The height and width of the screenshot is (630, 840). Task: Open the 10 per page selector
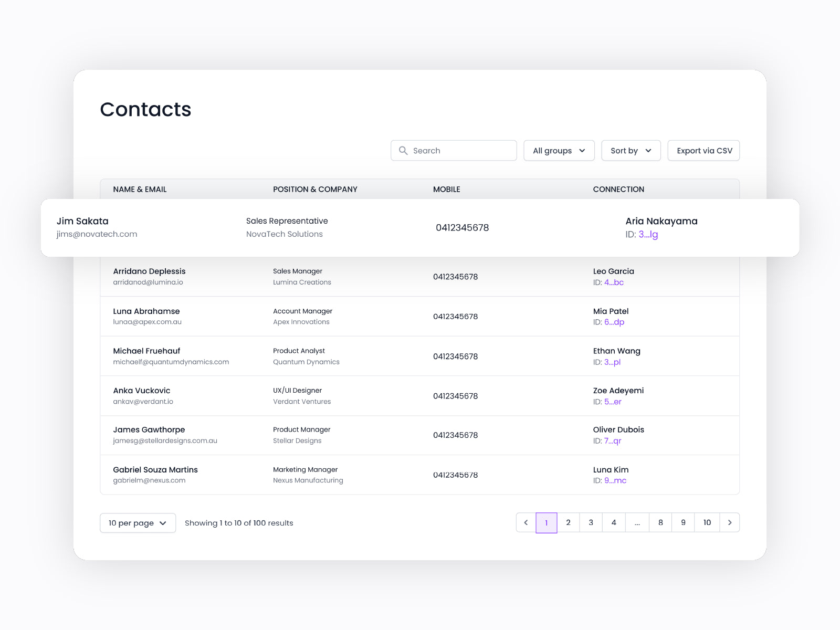[138, 523]
